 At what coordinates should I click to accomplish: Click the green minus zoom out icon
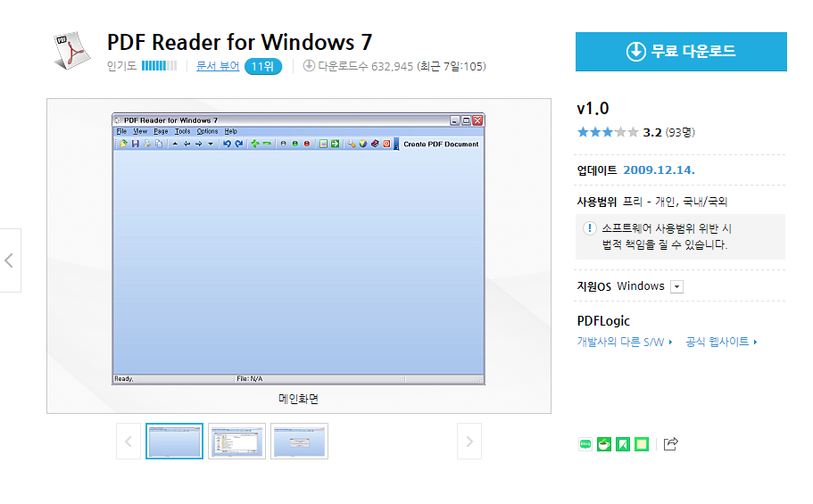[x=267, y=144]
